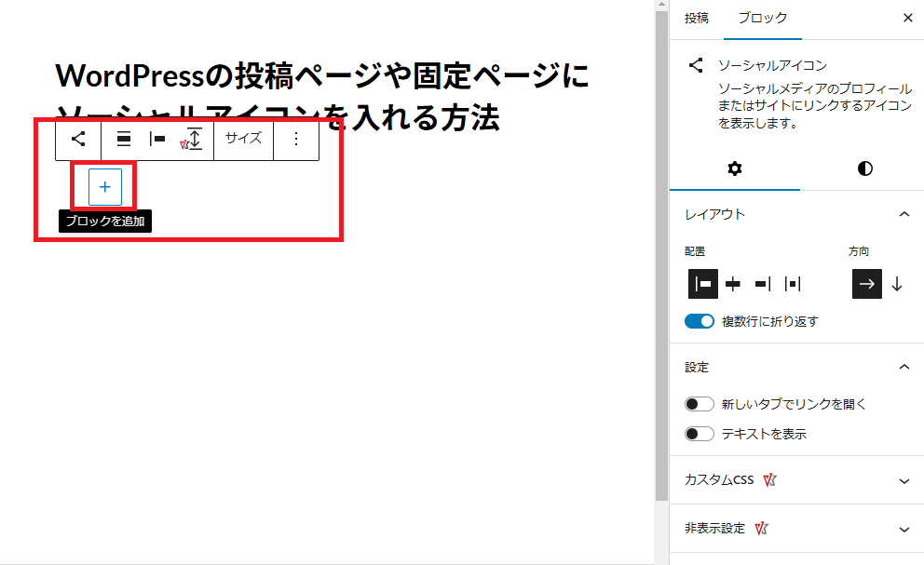Toggle 複数行に折り返す switch

(x=699, y=321)
